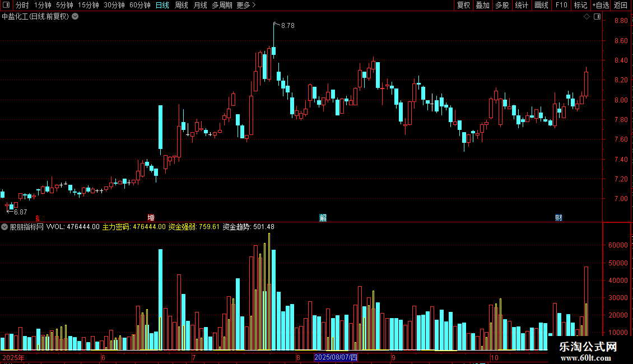Click month 9 on the time axis
Screen dimensions: 633x364
tap(393, 357)
